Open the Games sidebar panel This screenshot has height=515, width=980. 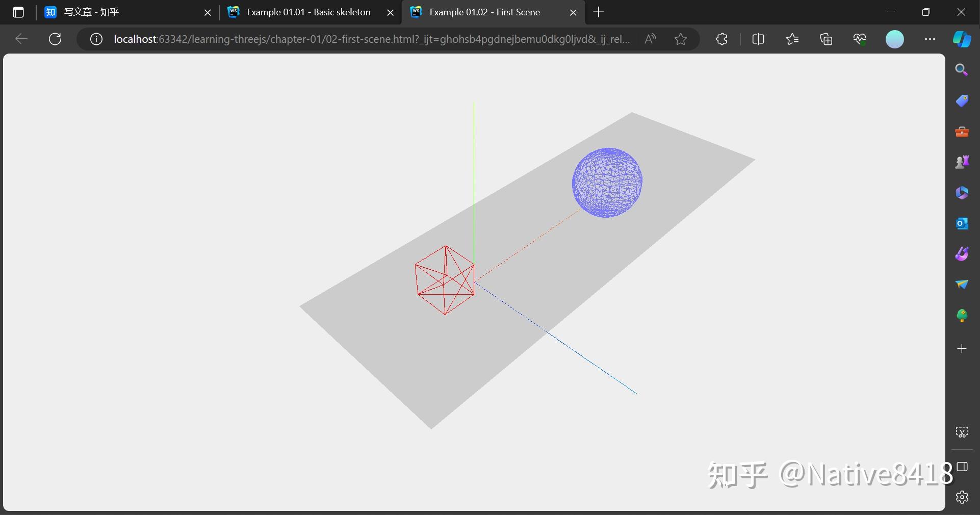(x=962, y=162)
